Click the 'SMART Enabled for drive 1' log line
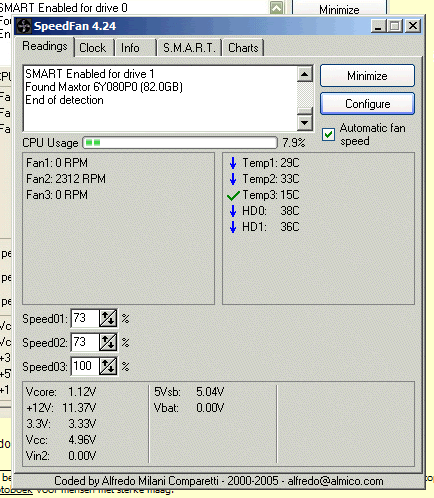 point(90,74)
